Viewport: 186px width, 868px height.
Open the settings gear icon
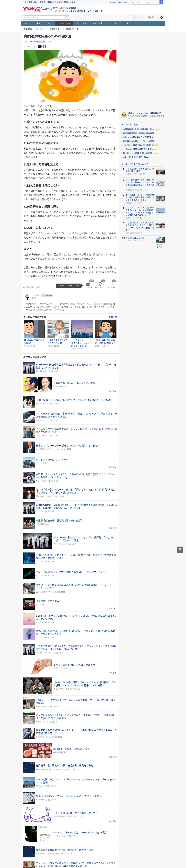point(161,17)
